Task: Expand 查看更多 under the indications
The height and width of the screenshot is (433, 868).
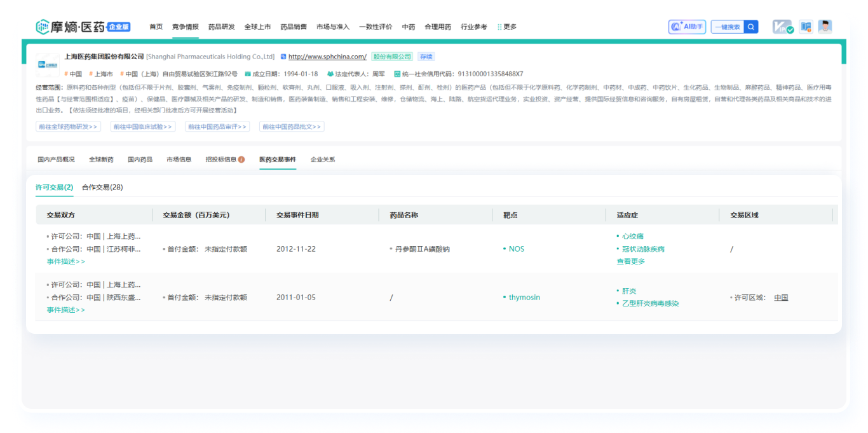Action: pyautogui.click(x=631, y=261)
